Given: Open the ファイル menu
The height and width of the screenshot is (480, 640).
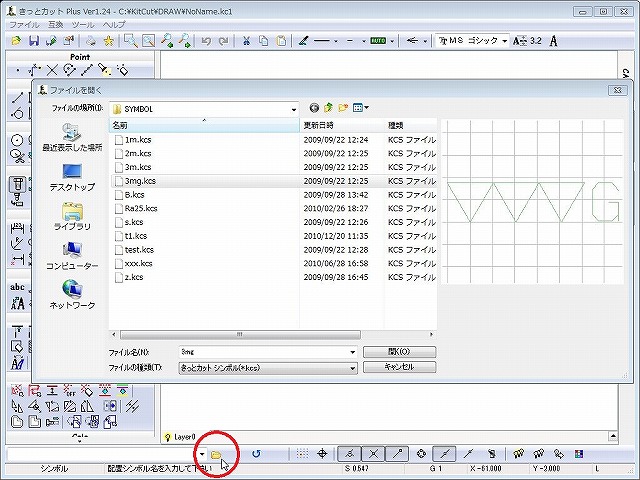Looking at the screenshot, I should (x=24, y=25).
